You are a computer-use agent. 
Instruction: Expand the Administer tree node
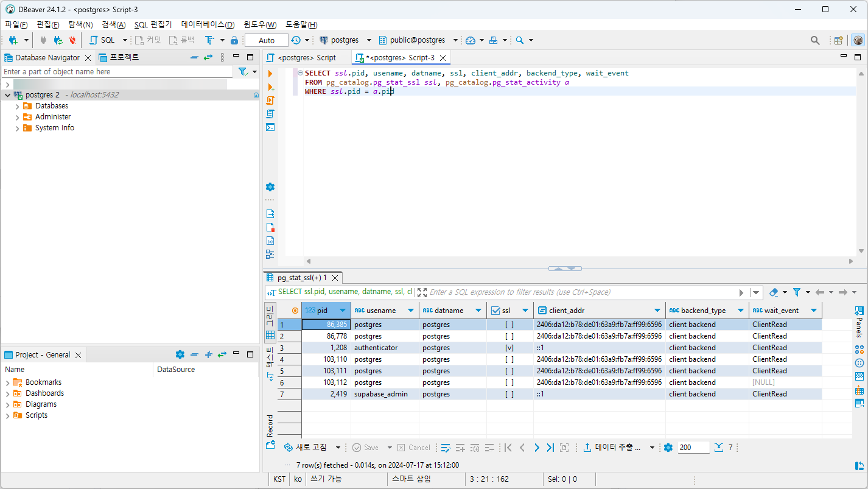click(x=17, y=117)
